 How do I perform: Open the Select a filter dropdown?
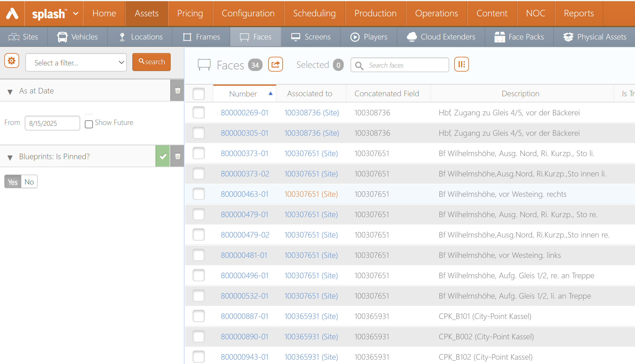coord(76,63)
